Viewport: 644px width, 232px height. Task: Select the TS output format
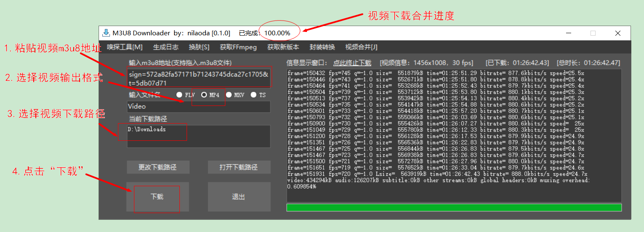[x=258, y=95]
